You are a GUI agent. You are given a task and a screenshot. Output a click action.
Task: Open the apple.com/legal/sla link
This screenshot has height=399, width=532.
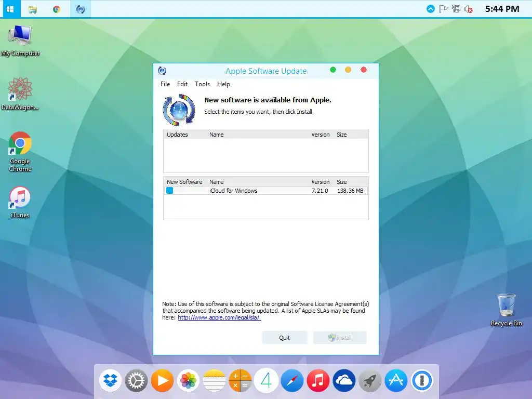(219, 317)
